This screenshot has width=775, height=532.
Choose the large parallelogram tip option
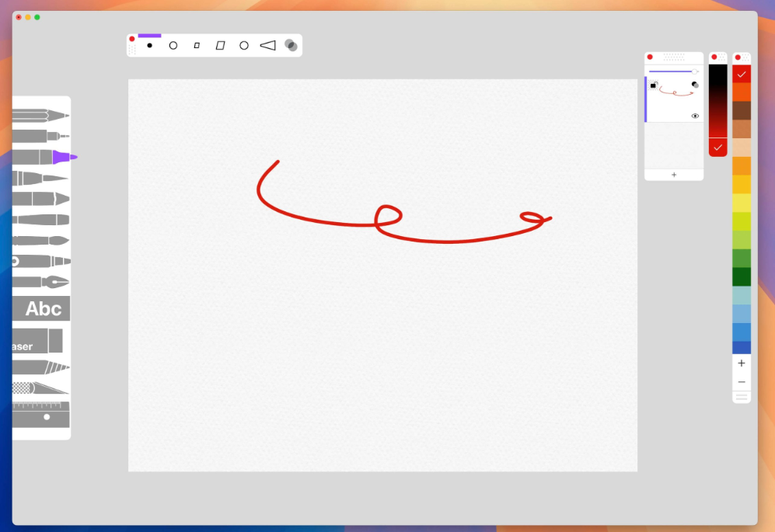[x=220, y=46]
